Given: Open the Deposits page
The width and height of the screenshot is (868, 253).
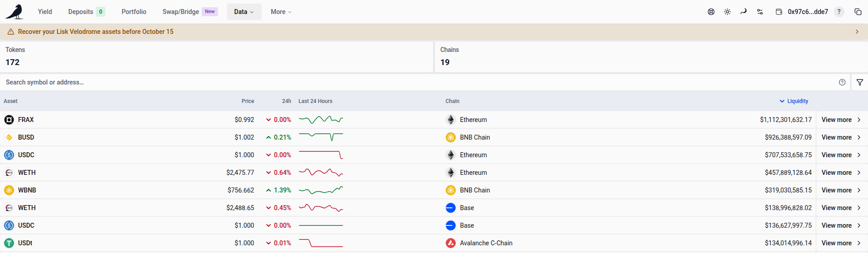Looking at the screenshot, I should tap(87, 12).
